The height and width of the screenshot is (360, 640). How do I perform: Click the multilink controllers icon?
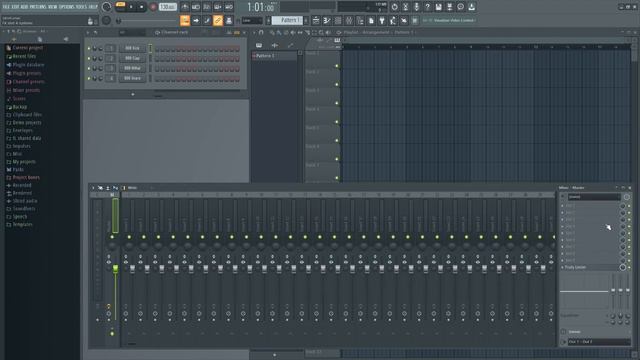tap(229, 20)
